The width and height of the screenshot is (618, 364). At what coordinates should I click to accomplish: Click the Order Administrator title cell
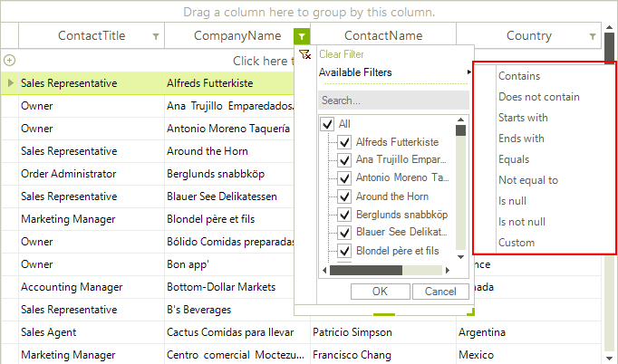point(92,174)
